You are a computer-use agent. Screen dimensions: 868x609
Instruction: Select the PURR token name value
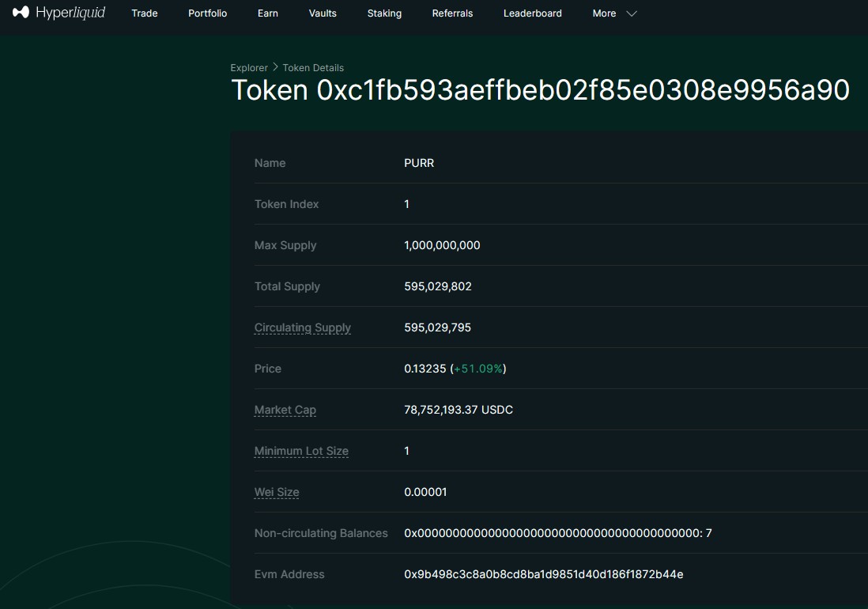coord(419,163)
